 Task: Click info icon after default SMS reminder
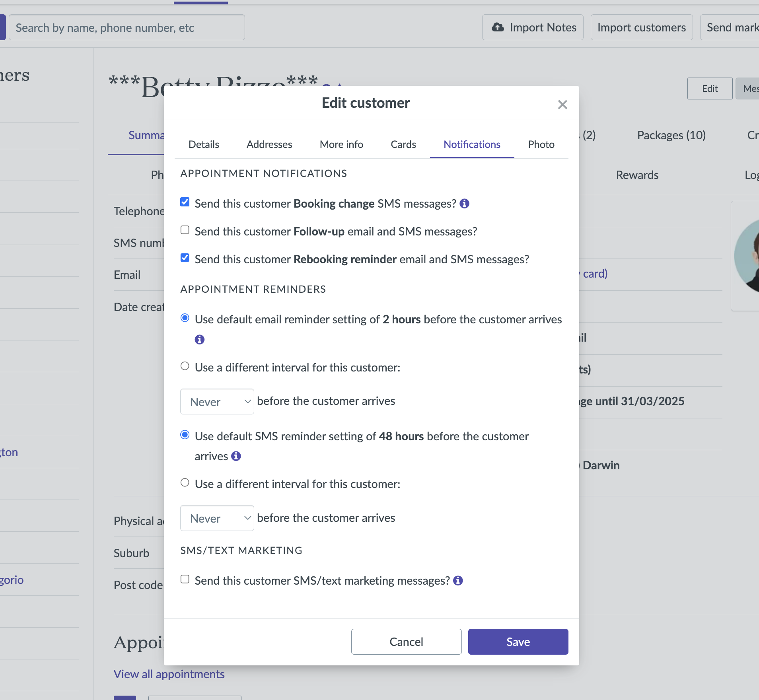tap(236, 456)
